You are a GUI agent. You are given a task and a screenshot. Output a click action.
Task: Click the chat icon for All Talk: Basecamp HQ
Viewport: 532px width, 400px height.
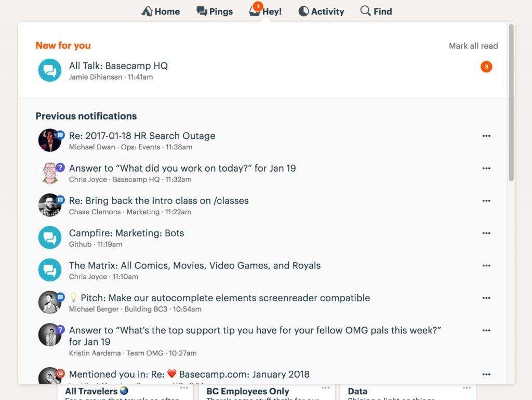click(50, 70)
